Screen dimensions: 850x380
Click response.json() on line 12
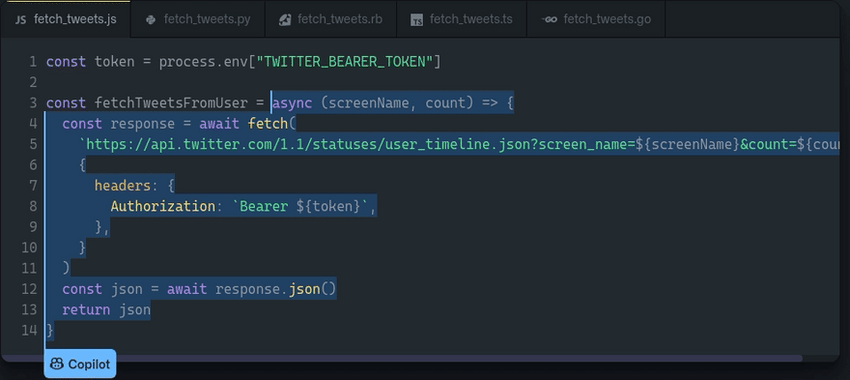click(x=275, y=289)
